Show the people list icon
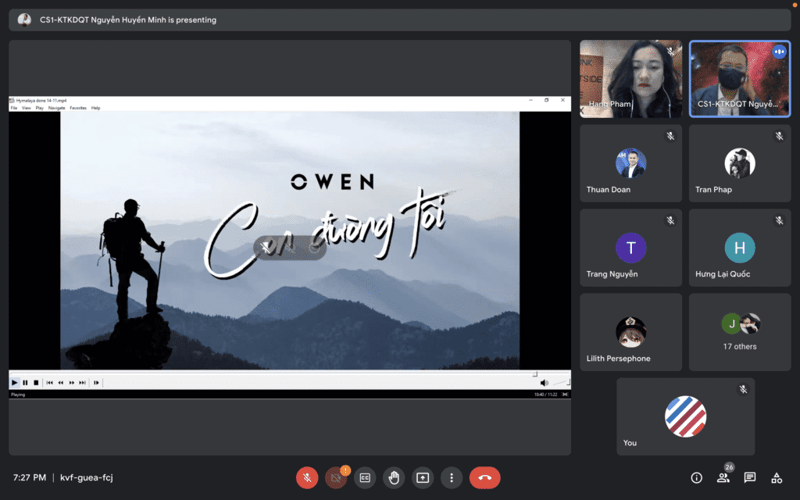This screenshot has width=800, height=500. (723, 478)
